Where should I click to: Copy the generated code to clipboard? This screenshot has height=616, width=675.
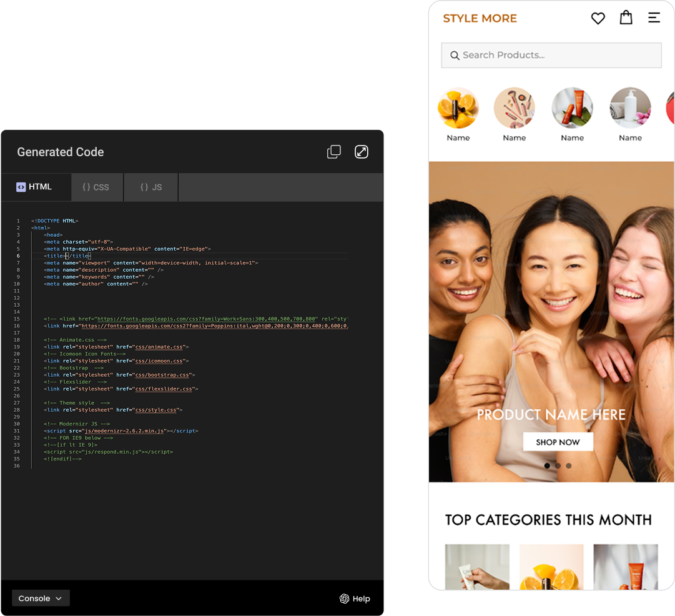pyautogui.click(x=334, y=152)
